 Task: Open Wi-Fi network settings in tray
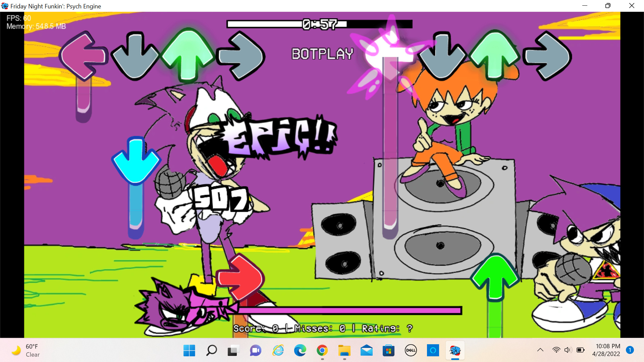[556, 350]
